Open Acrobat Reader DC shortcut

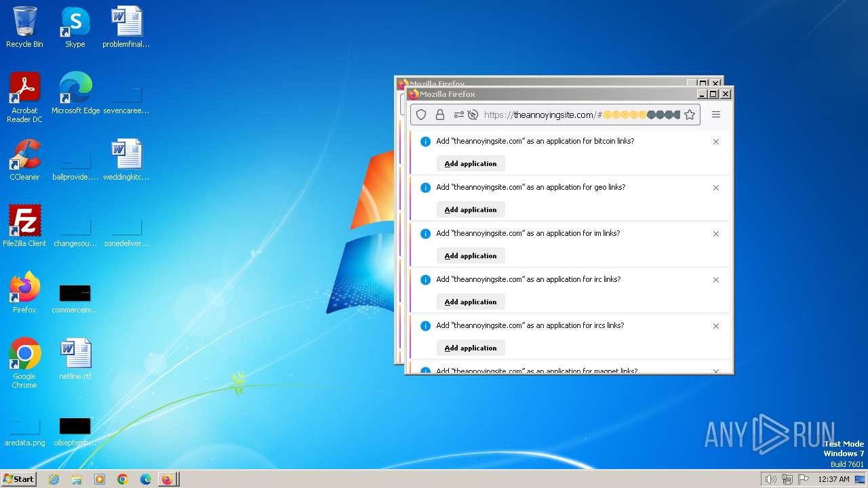24,97
